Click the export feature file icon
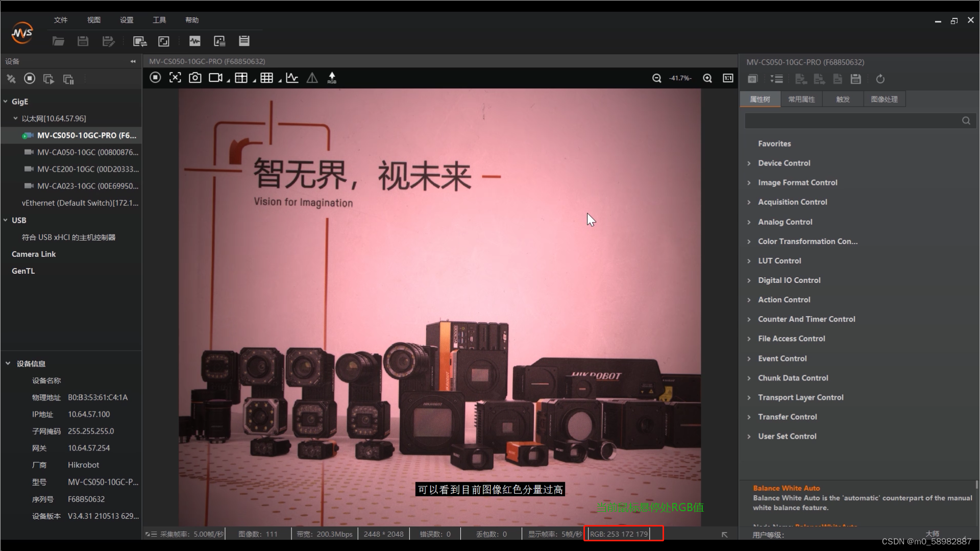Screen dimensions: 980x551 pyautogui.click(x=819, y=79)
